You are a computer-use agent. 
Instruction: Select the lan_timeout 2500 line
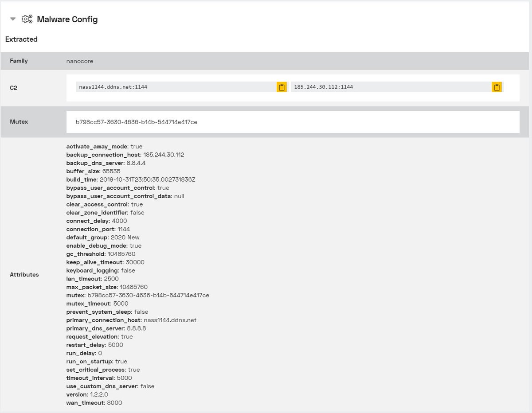click(93, 279)
